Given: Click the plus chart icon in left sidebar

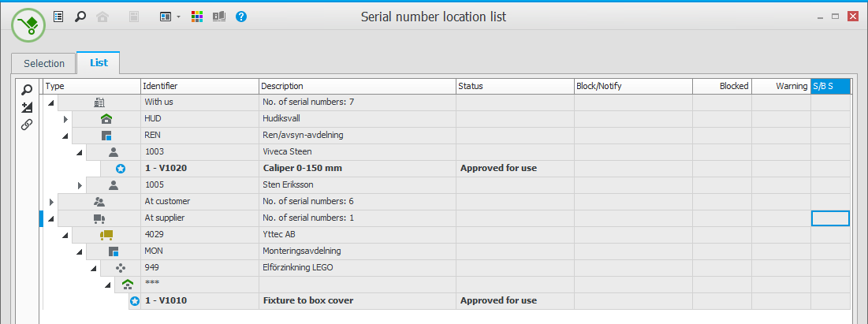Looking at the screenshot, I should point(27,107).
